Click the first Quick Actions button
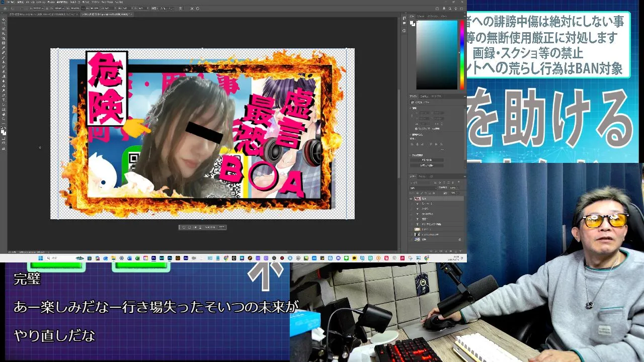The image size is (644, 362). [427, 160]
